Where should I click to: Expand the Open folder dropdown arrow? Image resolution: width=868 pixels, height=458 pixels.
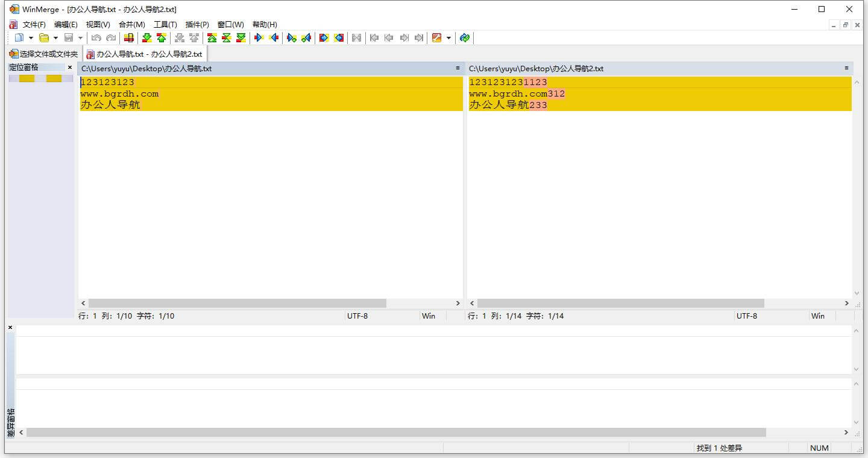click(55, 38)
